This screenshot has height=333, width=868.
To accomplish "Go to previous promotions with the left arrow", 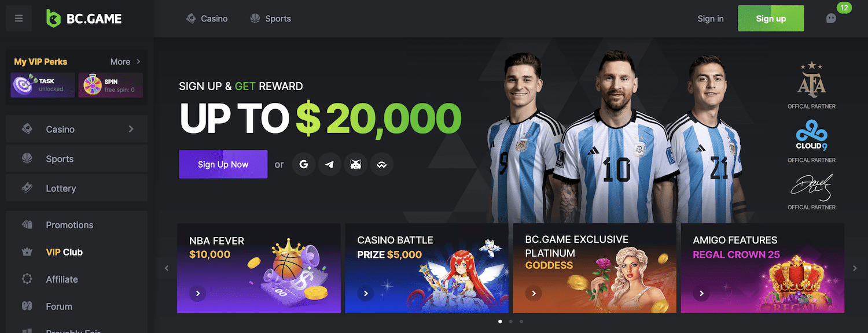I will pos(167,268).
